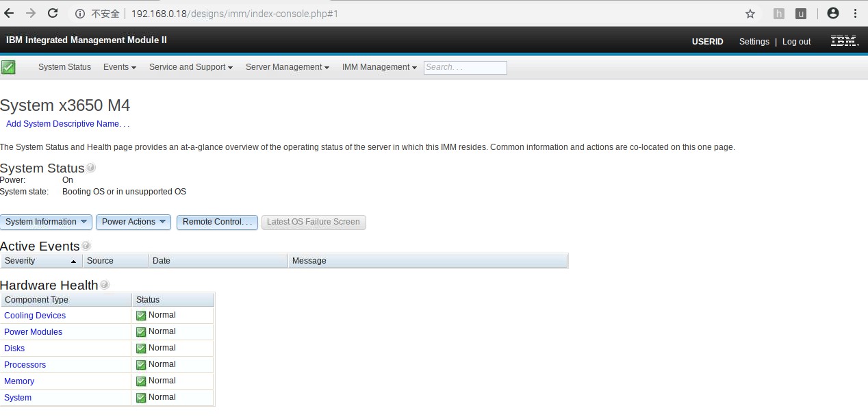Open the System Status help bubble icon
The image size is (868, 419).
tap(90, 166)
